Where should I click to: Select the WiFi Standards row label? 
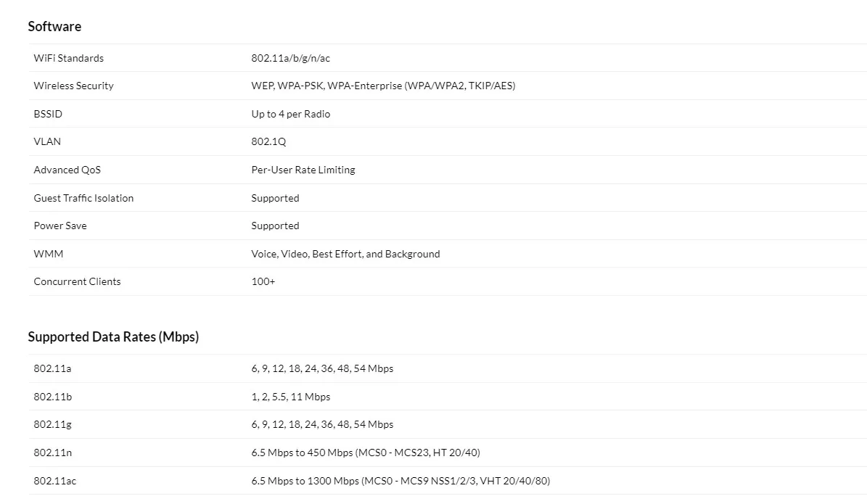(69, 58)
